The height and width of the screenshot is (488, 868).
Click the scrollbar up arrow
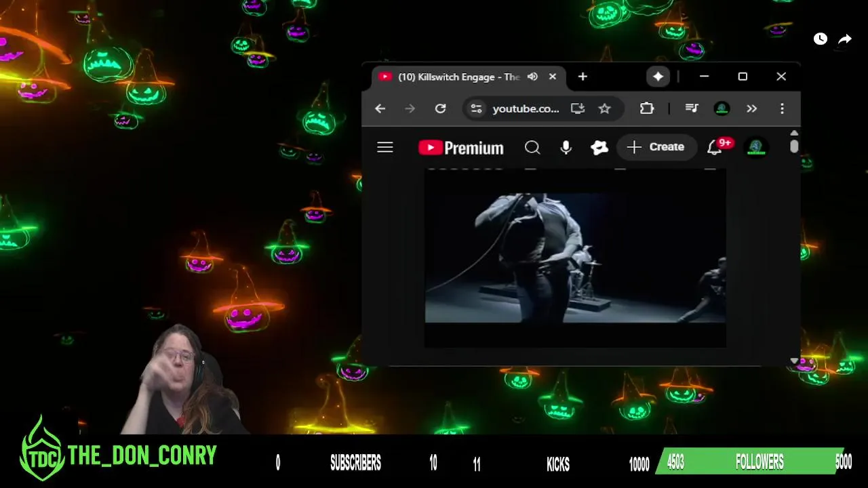794,133
